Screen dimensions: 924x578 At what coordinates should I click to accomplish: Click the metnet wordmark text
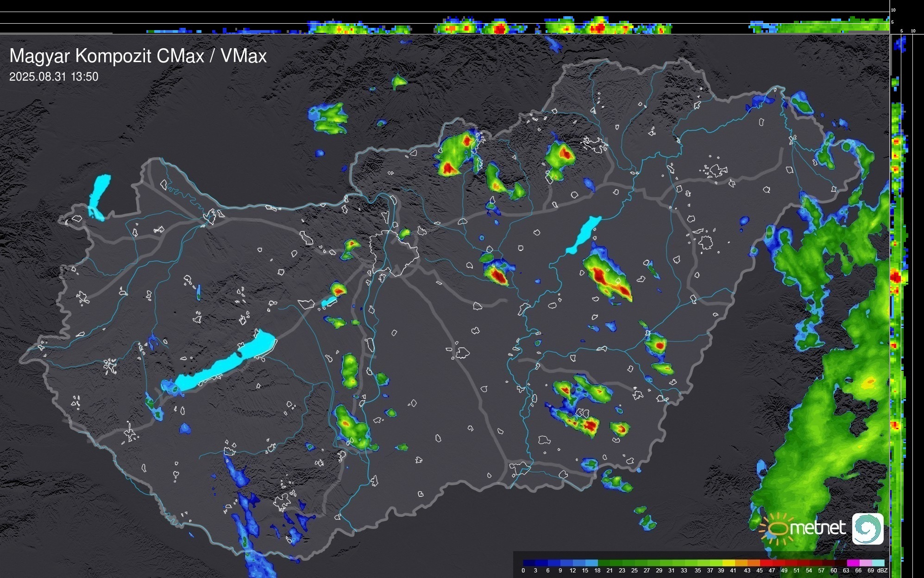[x=817, y=528]
